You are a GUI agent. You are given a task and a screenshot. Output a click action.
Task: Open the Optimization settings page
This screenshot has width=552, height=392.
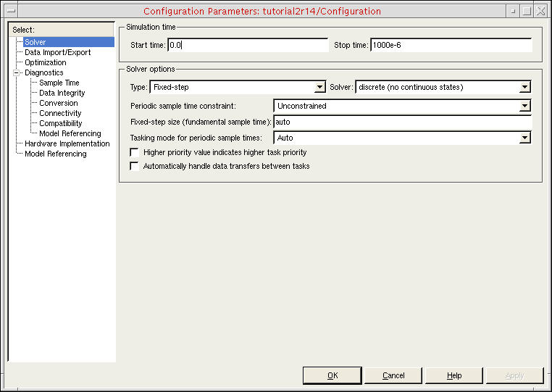pos(45,62)
